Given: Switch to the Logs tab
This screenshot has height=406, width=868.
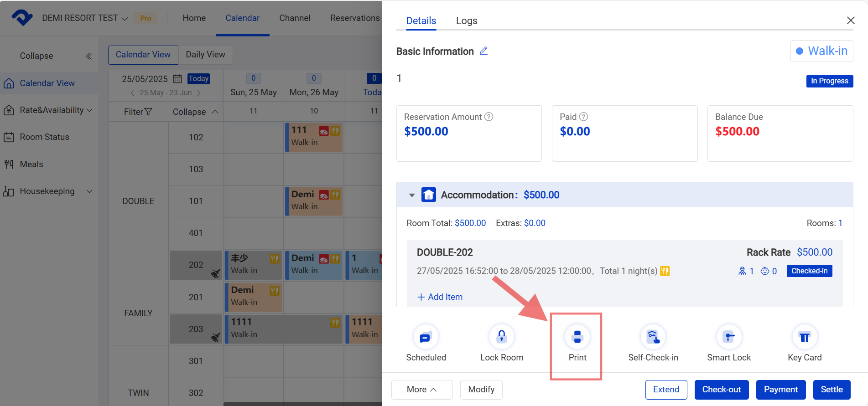Looking at the screenshot, I should [x=466, y=21].
